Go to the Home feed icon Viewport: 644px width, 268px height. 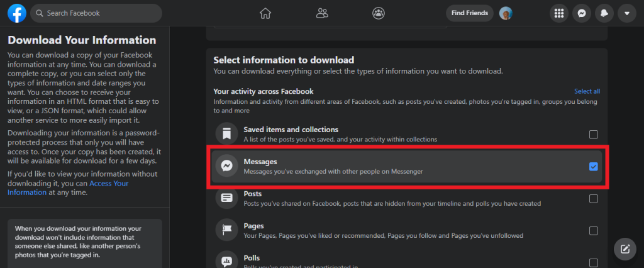tap(265, 13)
